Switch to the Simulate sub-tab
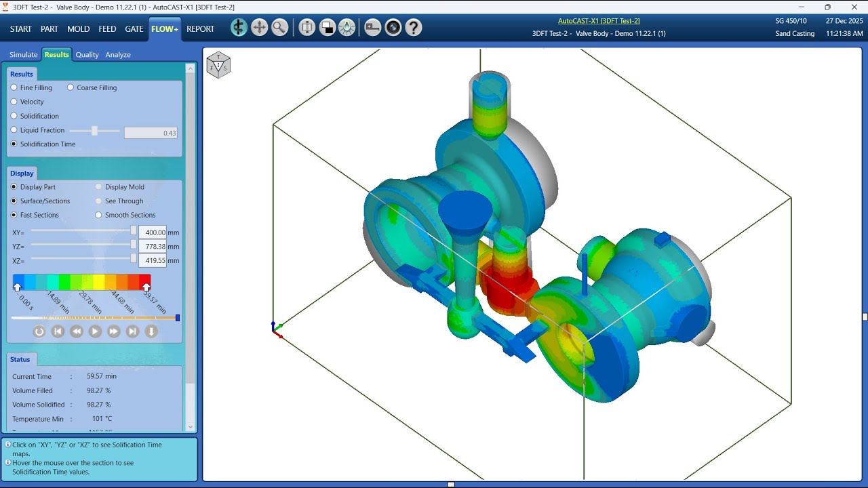The image size is (868, 488). click(24, 55)
